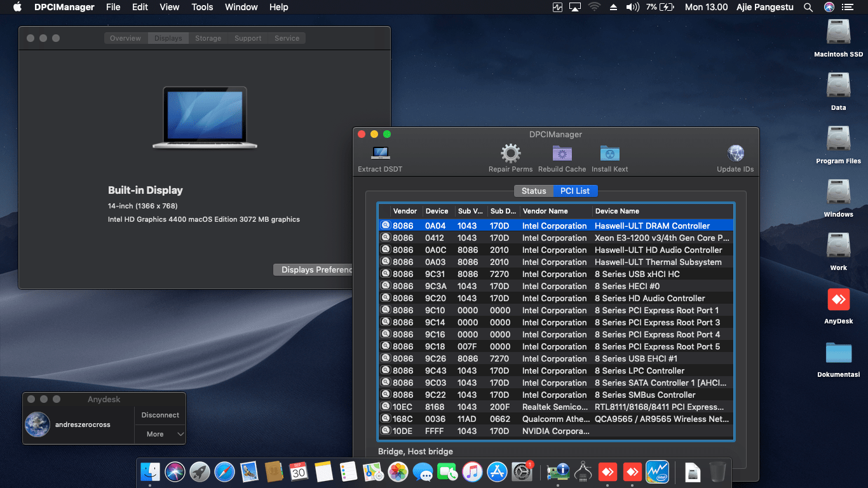Open Intel Power Gadget icon in Dock

[x=657, y=471]
